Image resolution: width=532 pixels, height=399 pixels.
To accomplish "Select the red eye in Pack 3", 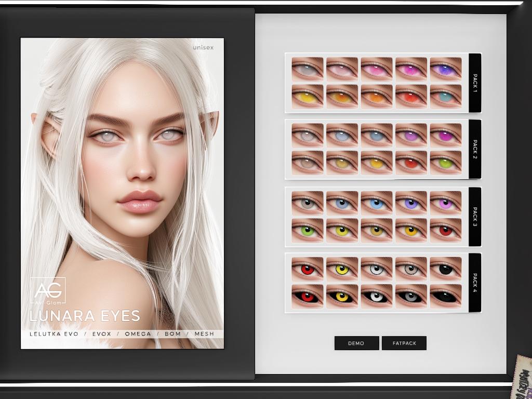I will [446, 230].
